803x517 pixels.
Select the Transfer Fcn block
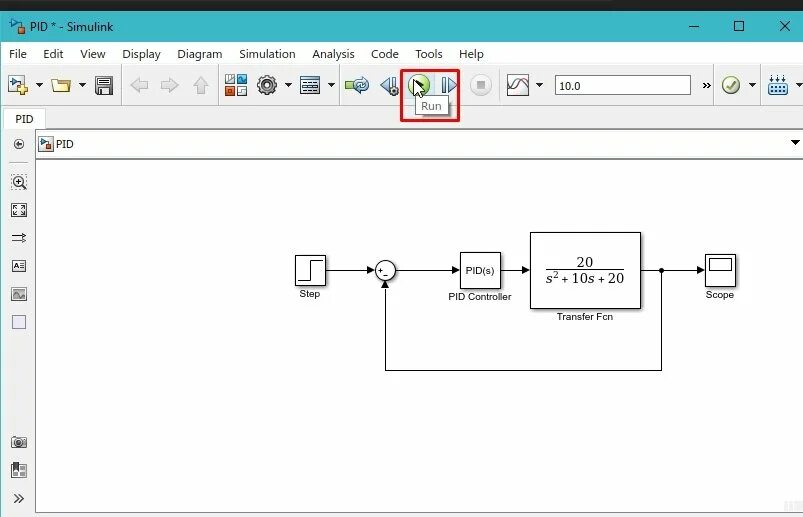(585, 270)
